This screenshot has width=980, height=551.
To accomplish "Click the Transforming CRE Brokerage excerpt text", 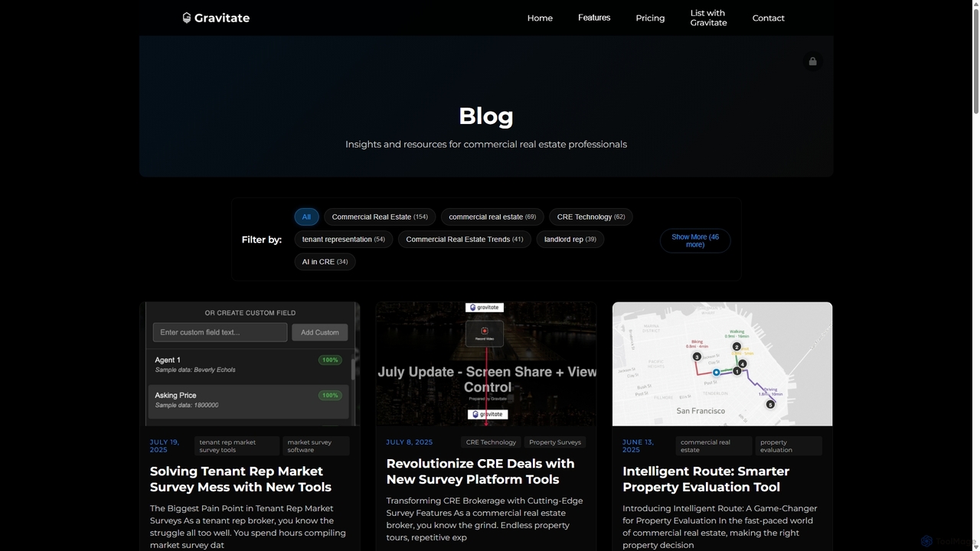I will point(485,519).
